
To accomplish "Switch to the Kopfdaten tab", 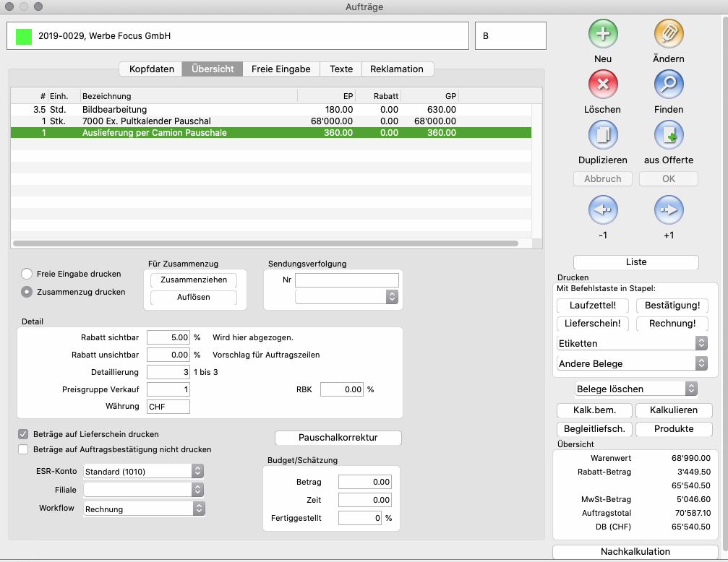I will 151,69.
